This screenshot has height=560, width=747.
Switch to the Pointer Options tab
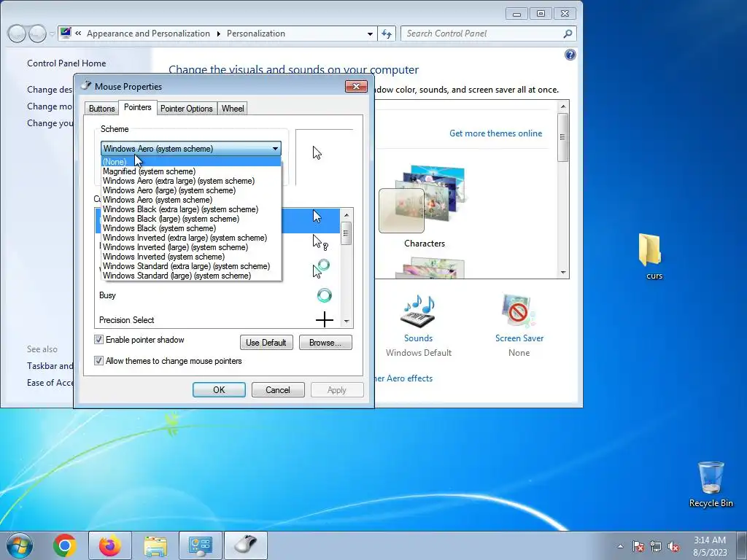(186, 109)
